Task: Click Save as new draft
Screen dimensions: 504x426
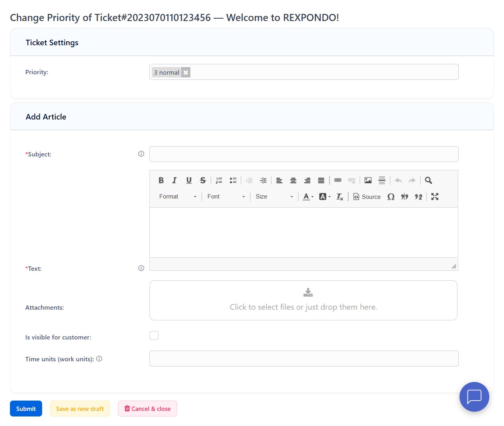Action: click(x=80, y=409)
